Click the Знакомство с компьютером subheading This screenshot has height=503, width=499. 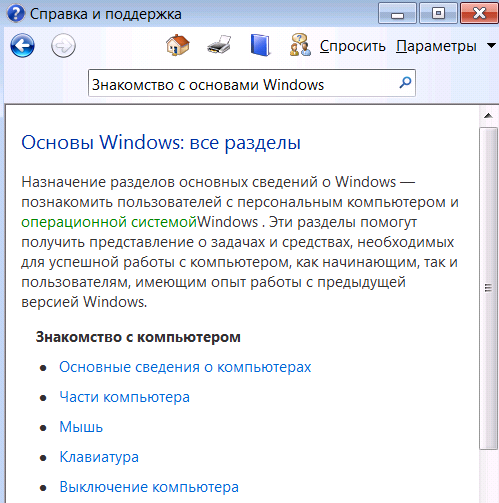pos(138,337)
